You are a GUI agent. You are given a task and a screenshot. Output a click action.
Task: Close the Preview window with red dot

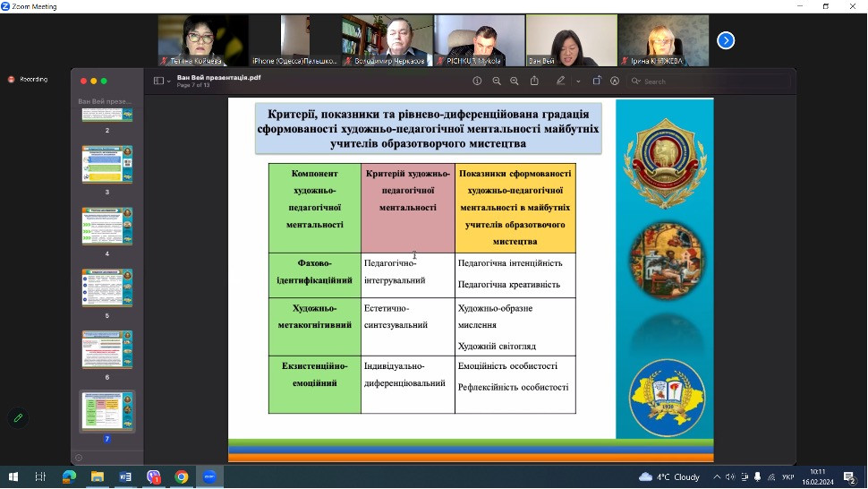(83, 81)
